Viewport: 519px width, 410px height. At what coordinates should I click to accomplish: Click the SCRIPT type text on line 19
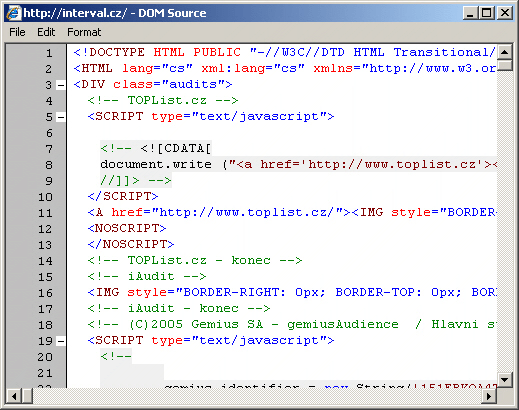(211, 340)
